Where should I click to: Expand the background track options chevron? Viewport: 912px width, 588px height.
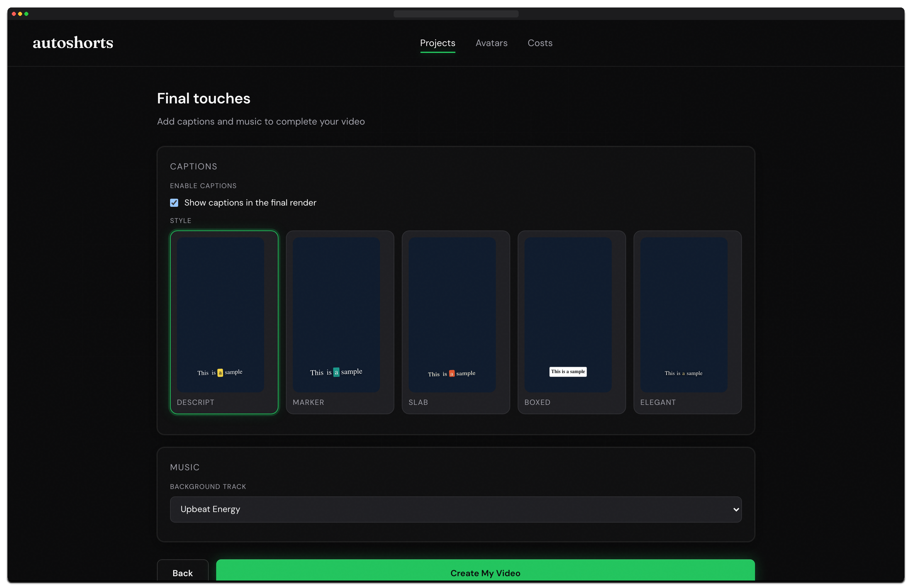coord(735,509)
